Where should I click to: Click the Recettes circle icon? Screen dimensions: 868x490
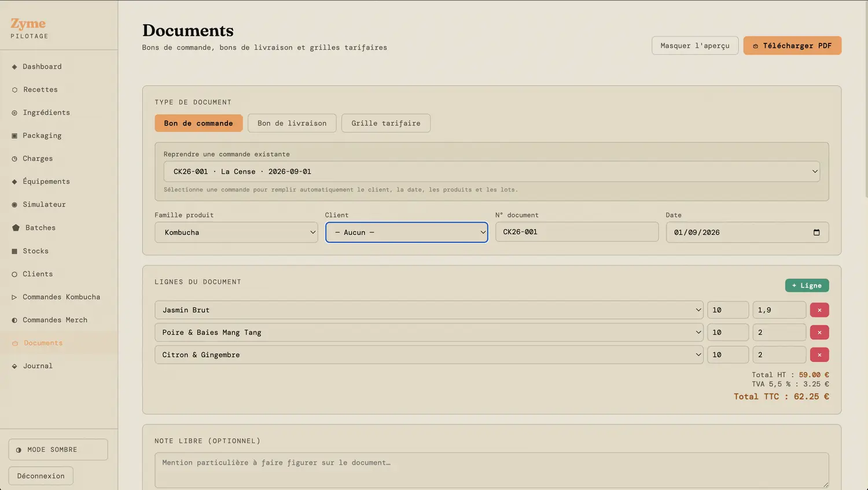point(14,90)
